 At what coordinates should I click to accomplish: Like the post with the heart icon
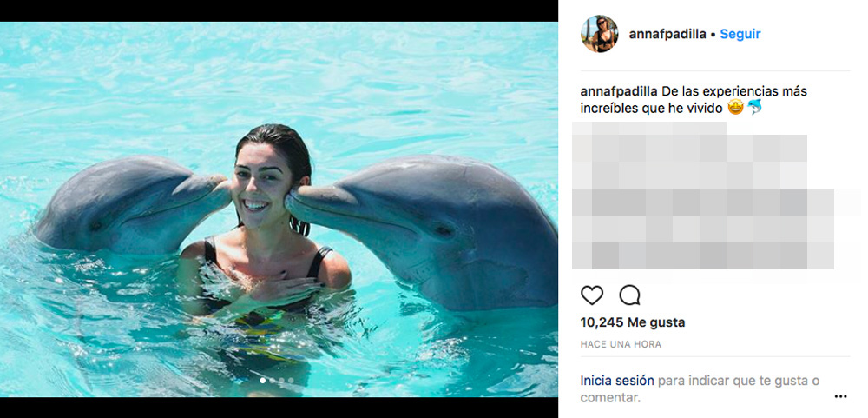(591, 295)
